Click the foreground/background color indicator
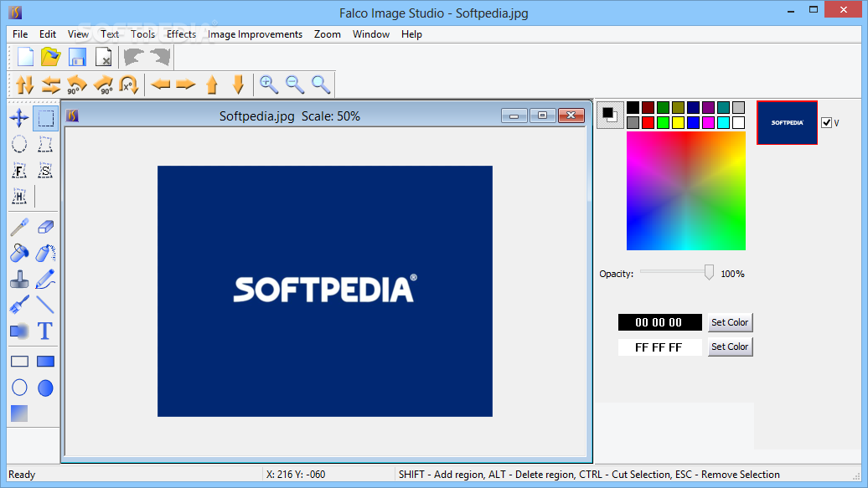 click(x=610, y=115)
